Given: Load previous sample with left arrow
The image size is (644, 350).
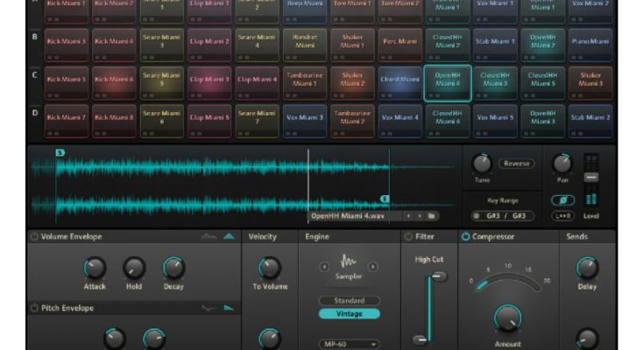Looking at the screenshot, I should [x=410, y=215].
